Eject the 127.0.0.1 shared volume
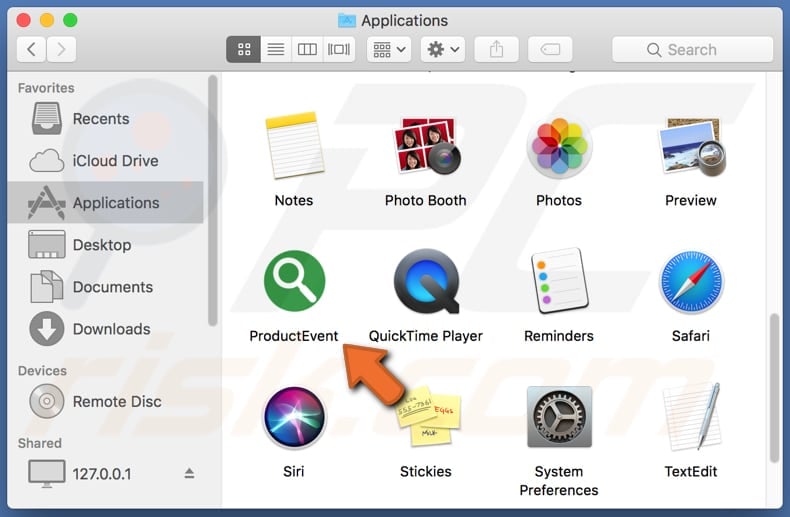 189,473
